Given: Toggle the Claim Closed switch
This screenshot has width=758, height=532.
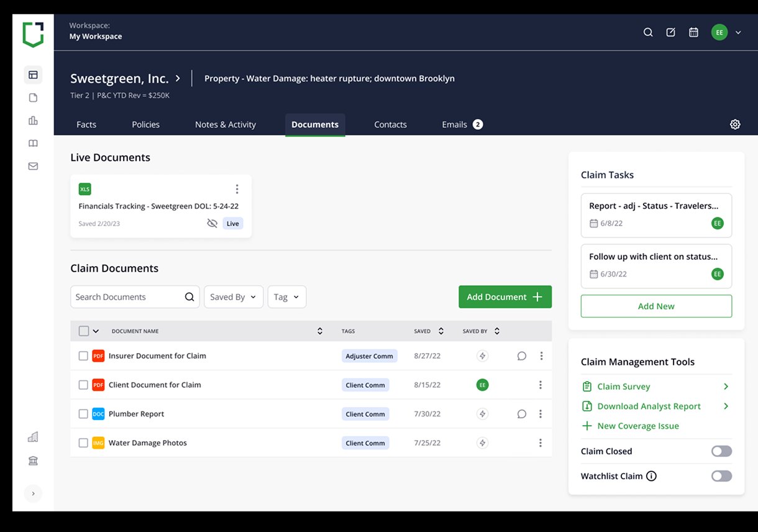Looking at the screenshot, I should (721, 451).
